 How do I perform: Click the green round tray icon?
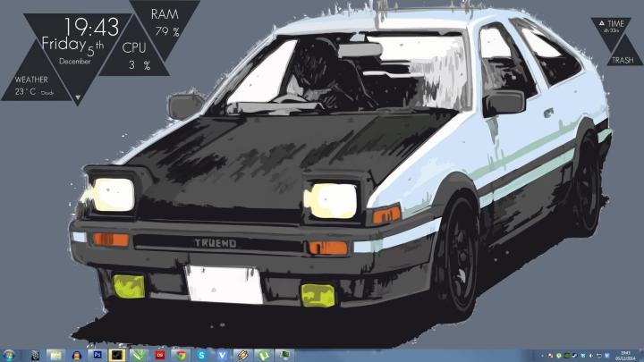(558, 356)
